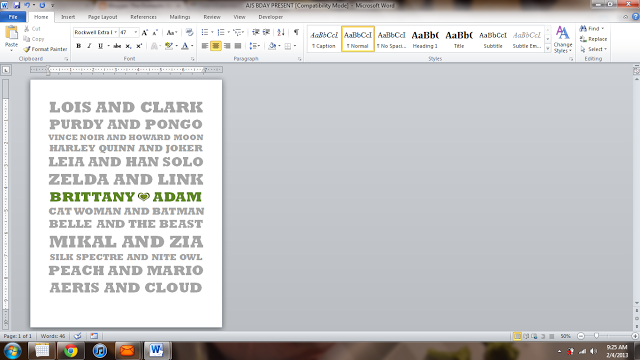Toggle Strikethrough formatting
Screen dimensions: 640x360
click(x=117, y=46)
